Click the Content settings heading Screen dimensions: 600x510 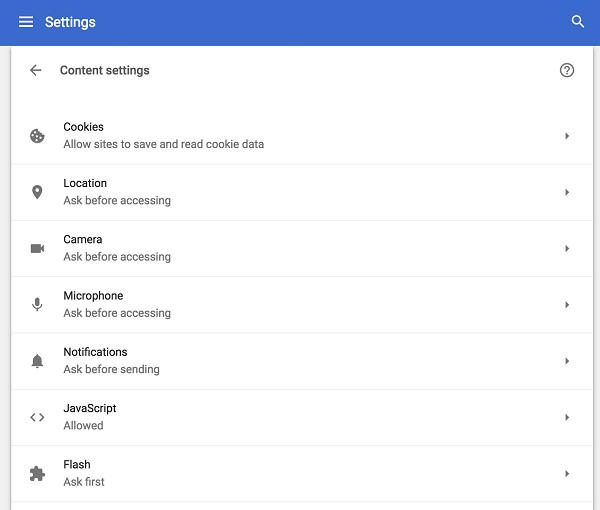(x=105, y=70)
